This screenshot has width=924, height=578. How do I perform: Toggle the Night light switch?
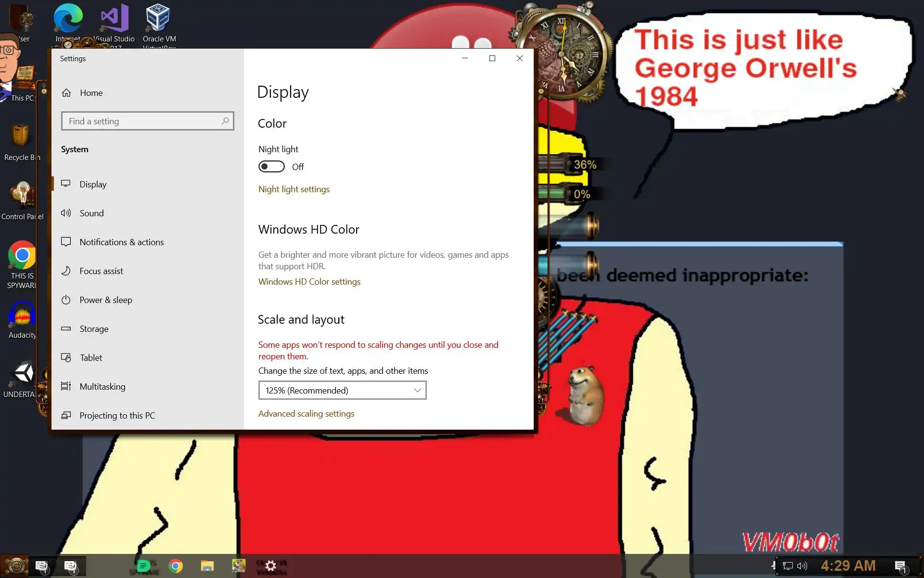271,167
